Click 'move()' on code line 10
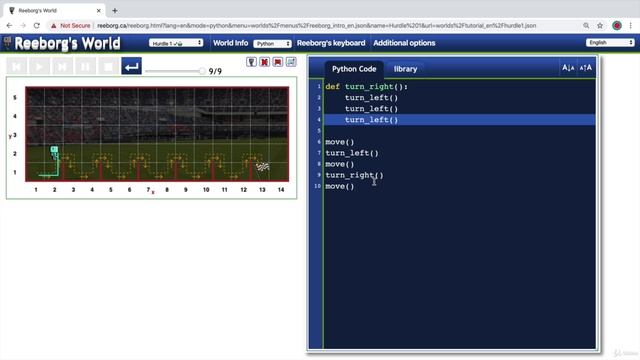Viewport: 640px width, 360px height. 340,186
